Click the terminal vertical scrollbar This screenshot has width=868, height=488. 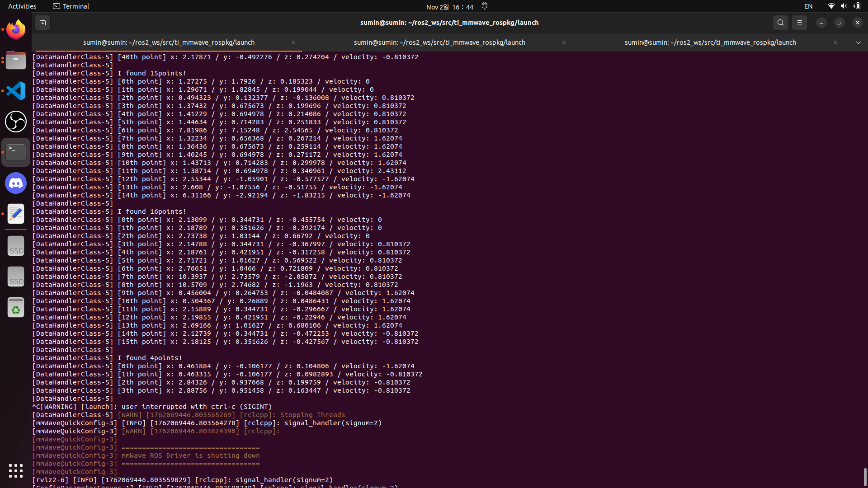pos(865,477)
